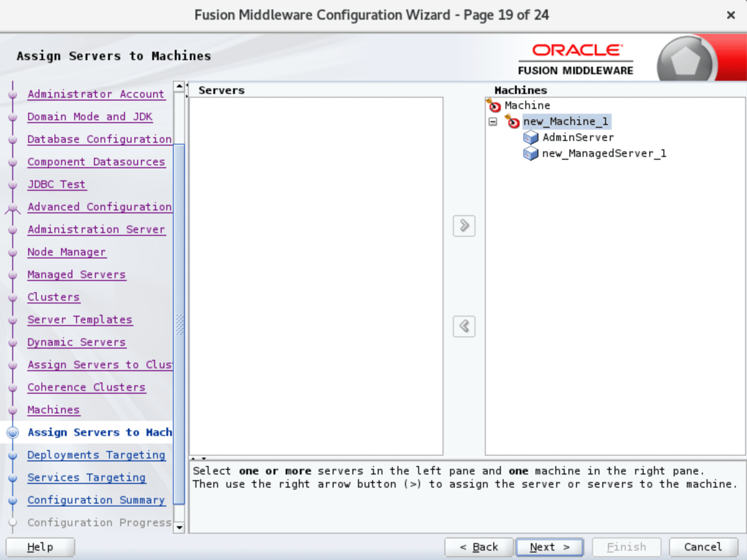The width and height of the screenshot is (747, 560).
Task: Jump to the Server Templates step
Action: point(80,320)
